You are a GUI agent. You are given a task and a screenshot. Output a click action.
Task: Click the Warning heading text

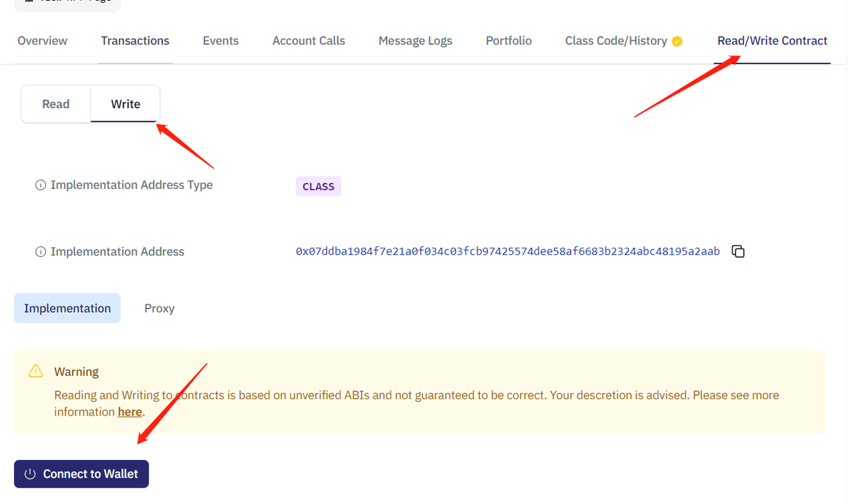click(76, 372)
